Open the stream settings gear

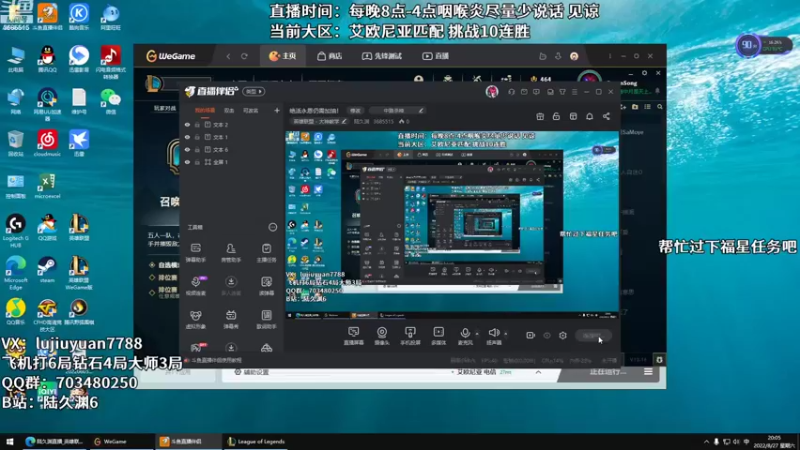[563, 335]
